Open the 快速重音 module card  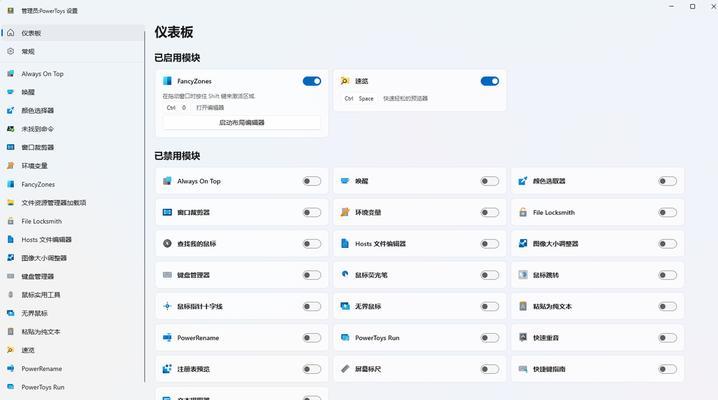598,338
